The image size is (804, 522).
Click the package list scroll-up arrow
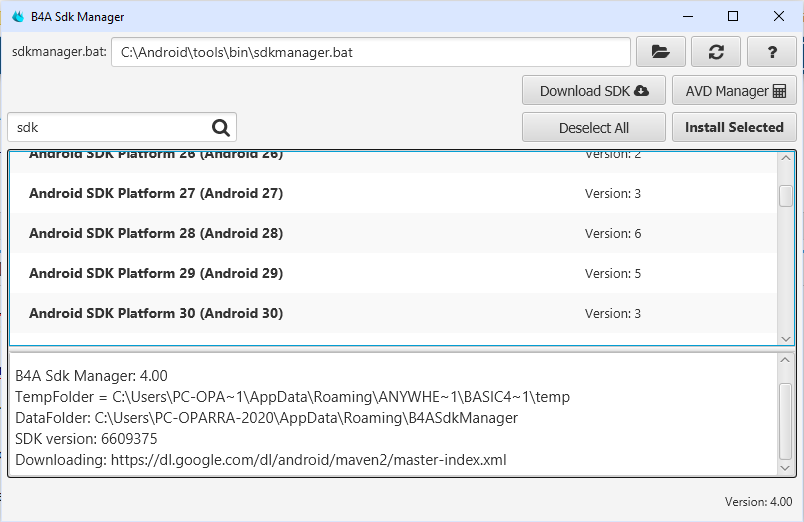coord(786,160)
